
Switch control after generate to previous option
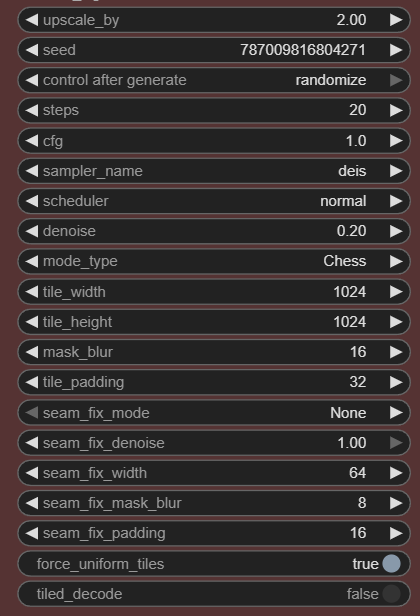[x=32, y=80]
